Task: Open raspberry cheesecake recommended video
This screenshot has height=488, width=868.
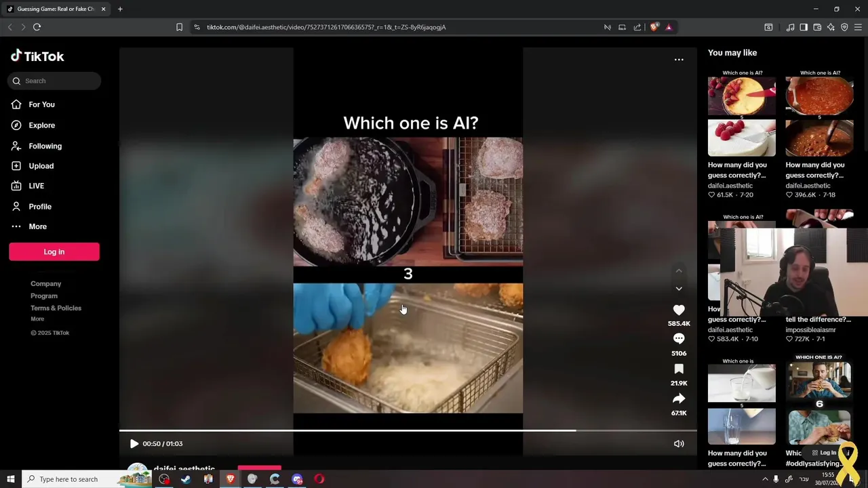Action: click(742, 113)
